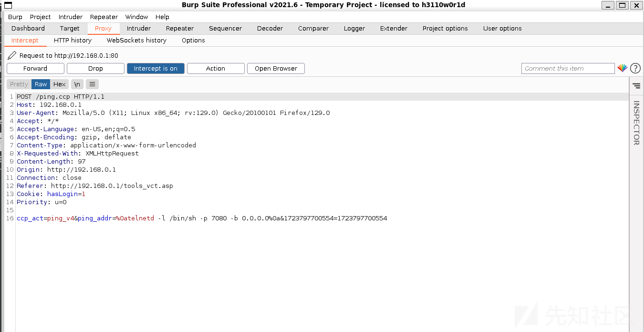The image size is (644, 332).
Task: Switch to the Comparer tab
Action: click(313, 28)
